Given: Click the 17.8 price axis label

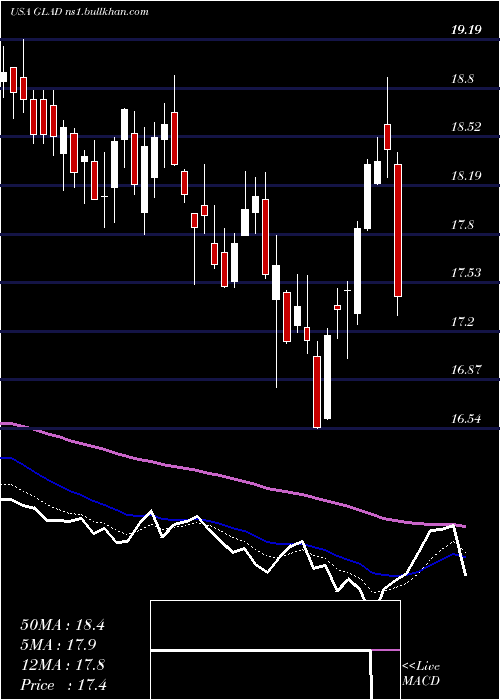Looking at the screenshot, I should tap(462, 225).
